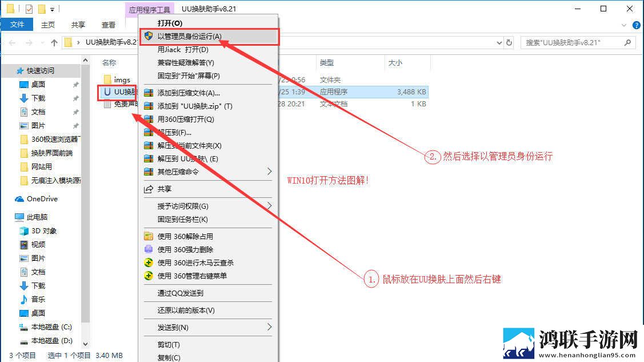This screenshot has width=644, height=362.
Task: Click the help question mark icon
Action: point(636,25)
